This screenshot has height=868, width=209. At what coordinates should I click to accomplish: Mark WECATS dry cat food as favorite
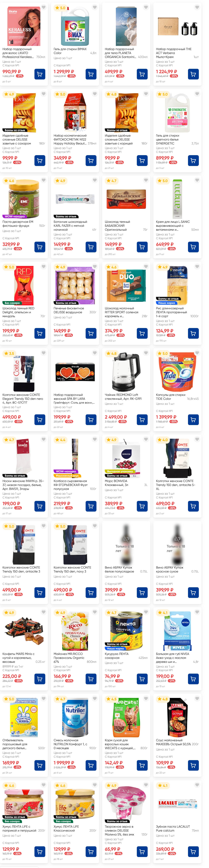[146, 699]
